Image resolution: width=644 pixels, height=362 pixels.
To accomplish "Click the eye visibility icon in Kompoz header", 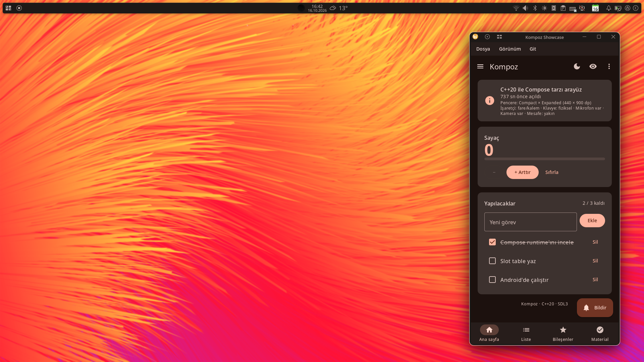I will 593,66.
